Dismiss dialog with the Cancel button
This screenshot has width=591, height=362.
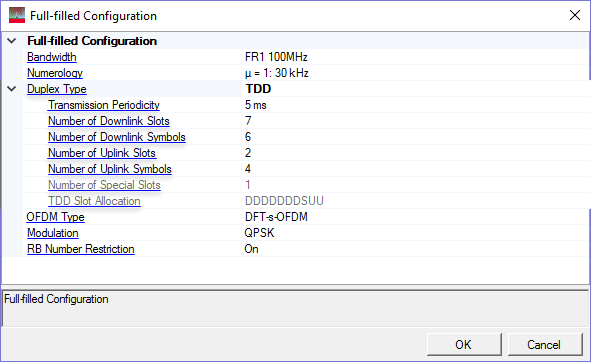click(x=545, y=344)
